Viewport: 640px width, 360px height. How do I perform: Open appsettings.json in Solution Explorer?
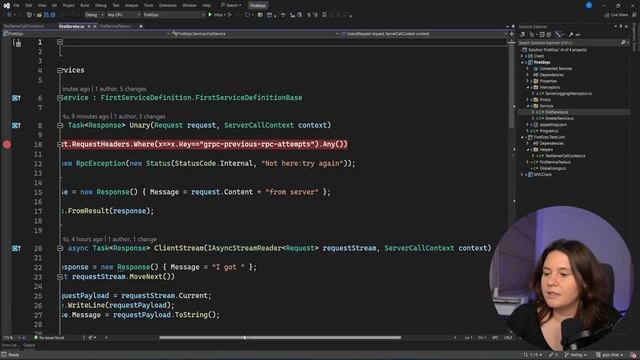coord(553,124)
